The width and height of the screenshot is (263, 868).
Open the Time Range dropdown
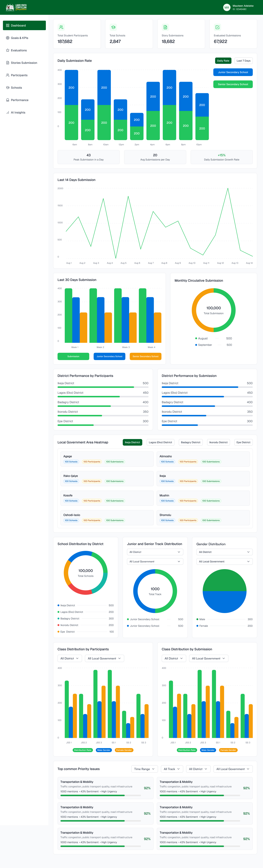coord(144,769)
